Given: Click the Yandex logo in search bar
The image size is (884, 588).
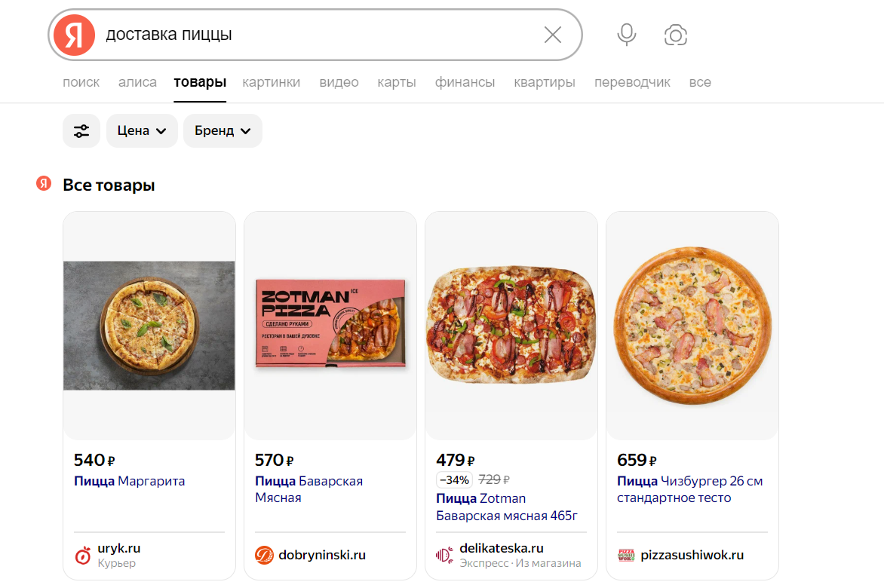Looking at the screenshot, I should [x=74, y=35].
